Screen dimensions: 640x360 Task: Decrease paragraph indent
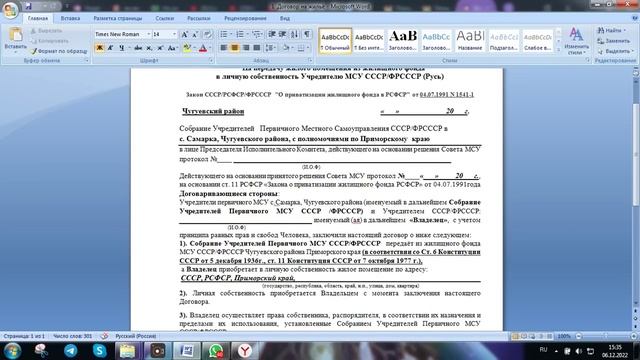[271, 34]
